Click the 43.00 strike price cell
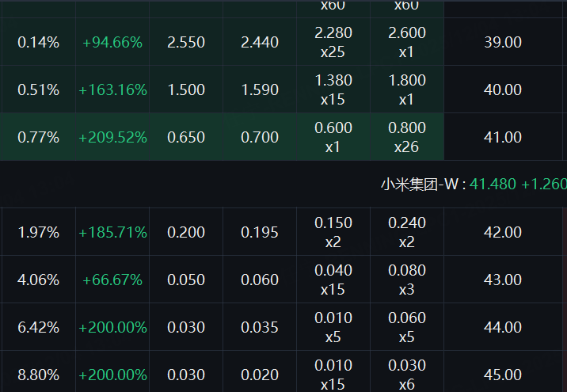This screenshot has height=392, width=567. pyautogui.click(x=502, y=280)
